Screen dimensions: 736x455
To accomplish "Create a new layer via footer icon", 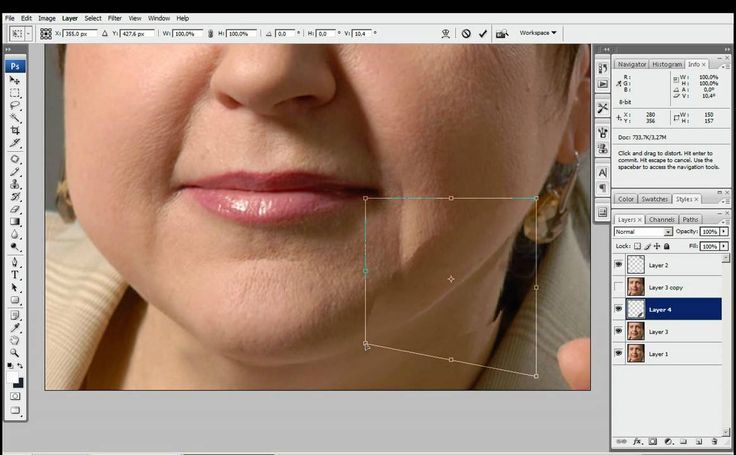I will coord(699,441).
